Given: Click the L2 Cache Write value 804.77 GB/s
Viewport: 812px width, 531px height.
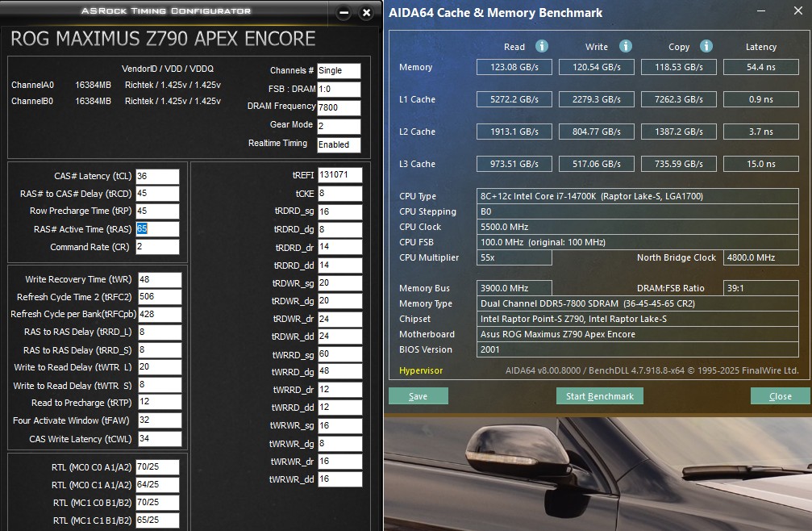Looking at the screenshot, I should 597,132.
